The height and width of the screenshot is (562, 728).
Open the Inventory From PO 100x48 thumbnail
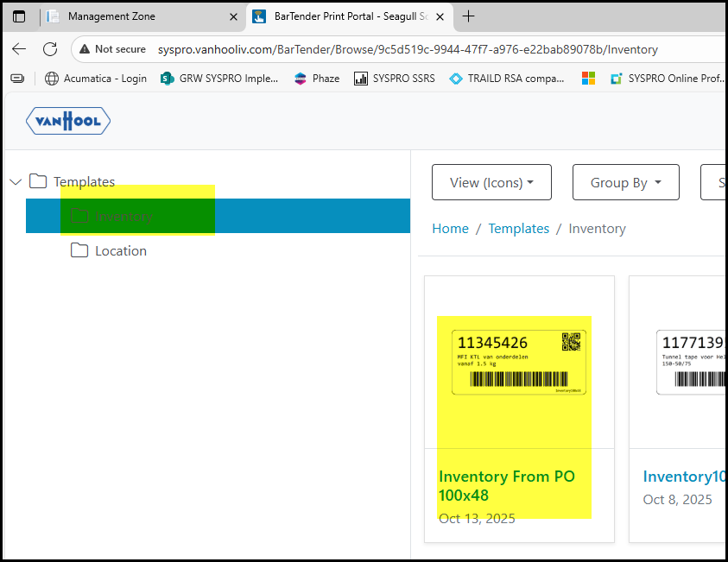click(x=518, y=363)
